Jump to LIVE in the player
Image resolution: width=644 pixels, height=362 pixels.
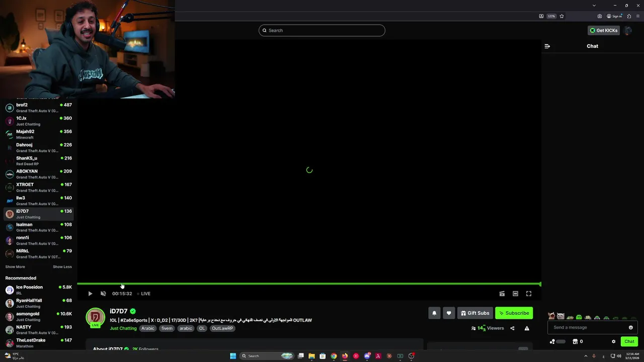144,294
